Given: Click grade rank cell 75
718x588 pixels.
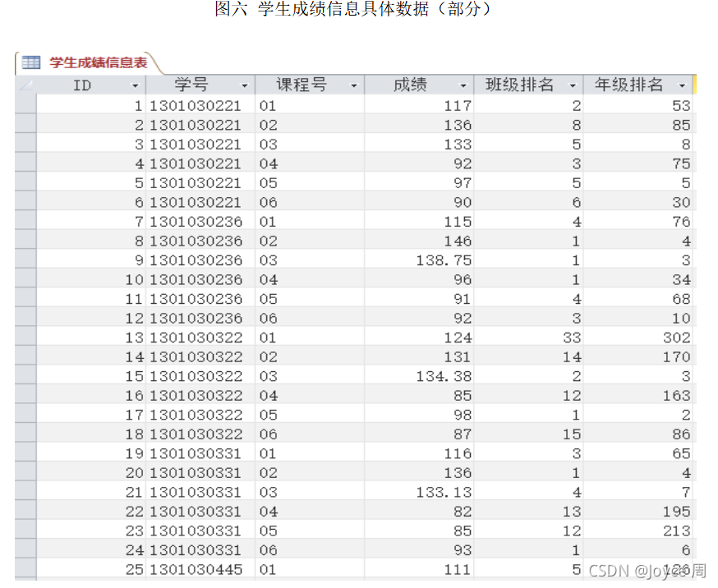Looking at the screenshot, I should click(x=638, y=163).
